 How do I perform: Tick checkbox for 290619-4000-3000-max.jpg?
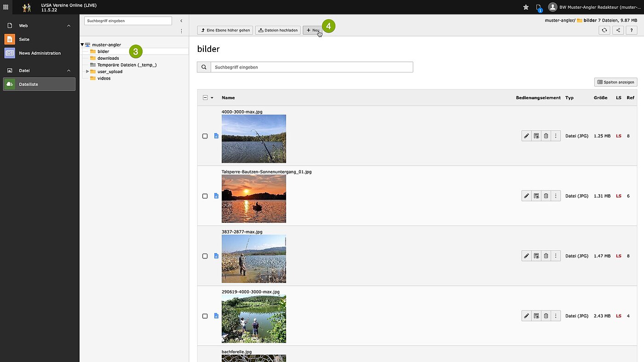[x=205, y=316]
